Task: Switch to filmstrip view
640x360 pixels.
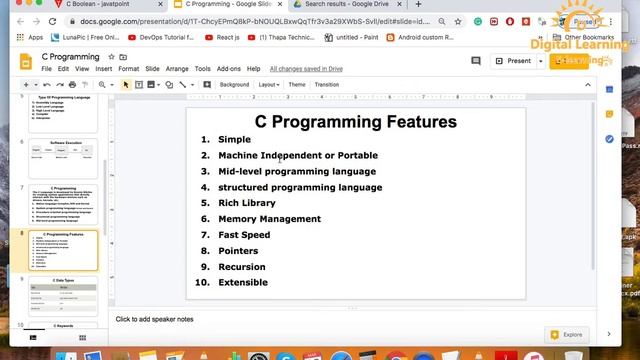Action: pos(33,338)
